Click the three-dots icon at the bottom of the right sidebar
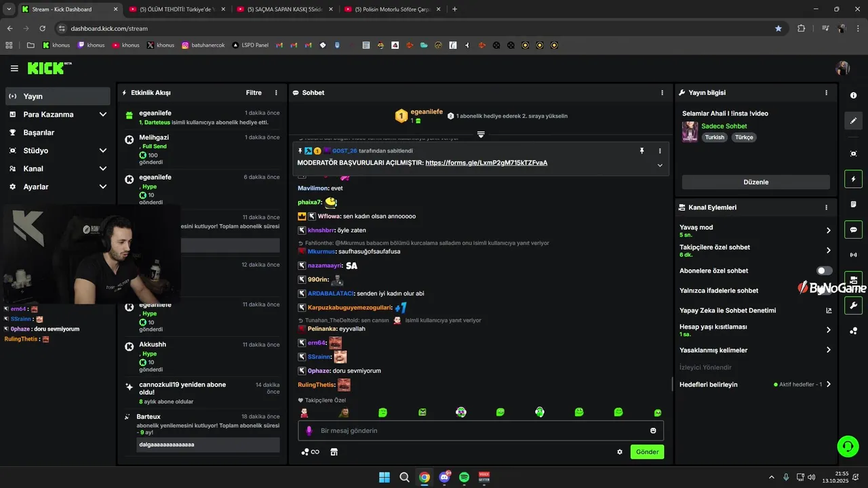Screen dimensions: 868x488 coord(853,331)
